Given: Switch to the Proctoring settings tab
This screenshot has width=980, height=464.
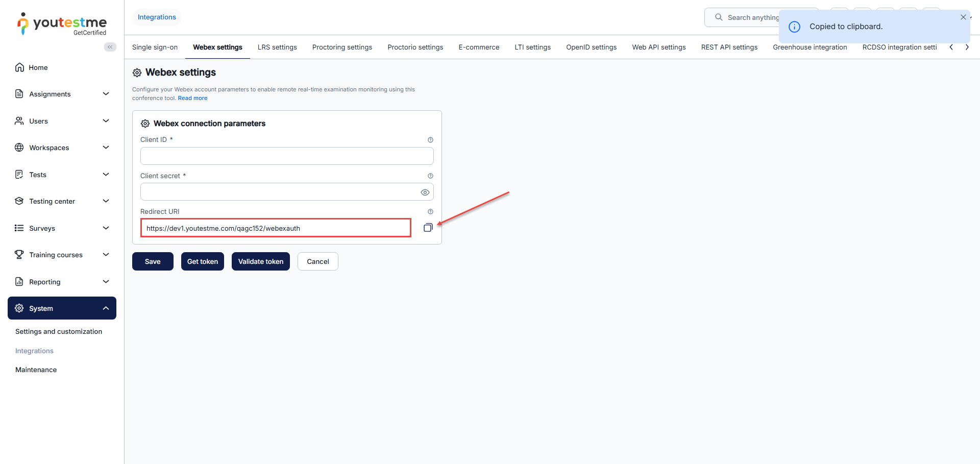Looking at the screenshot, I should click(342, 47).
